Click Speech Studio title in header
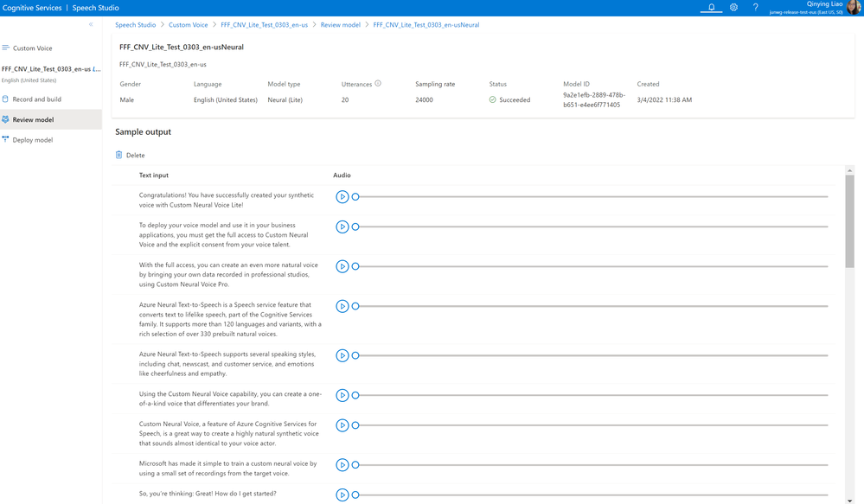 (x=96, y=8)
